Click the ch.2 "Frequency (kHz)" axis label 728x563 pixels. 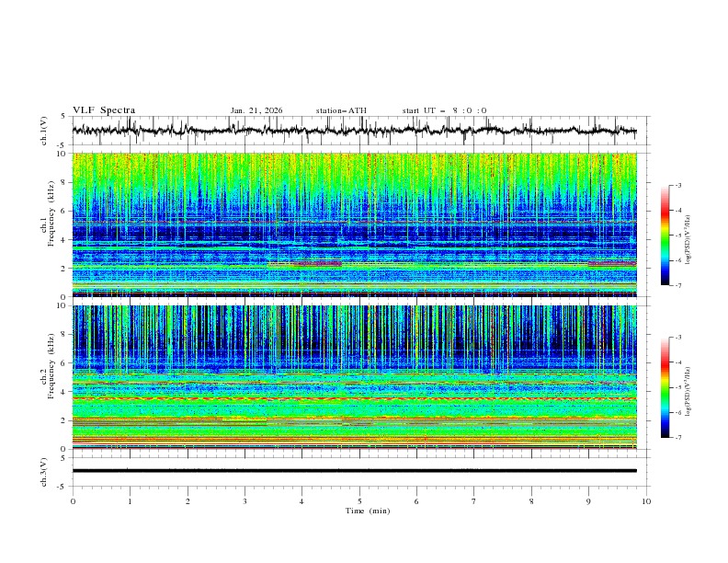[51, 366]
